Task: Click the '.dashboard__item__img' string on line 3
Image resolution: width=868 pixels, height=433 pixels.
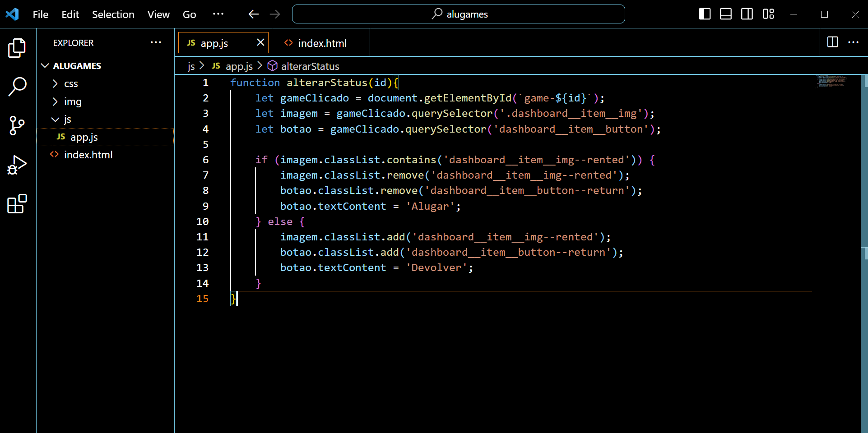Action: click(571, 113)
